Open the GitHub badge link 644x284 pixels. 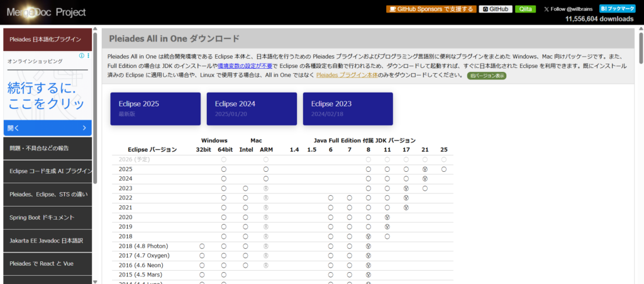pyautogui.click(x=495, y=9)
